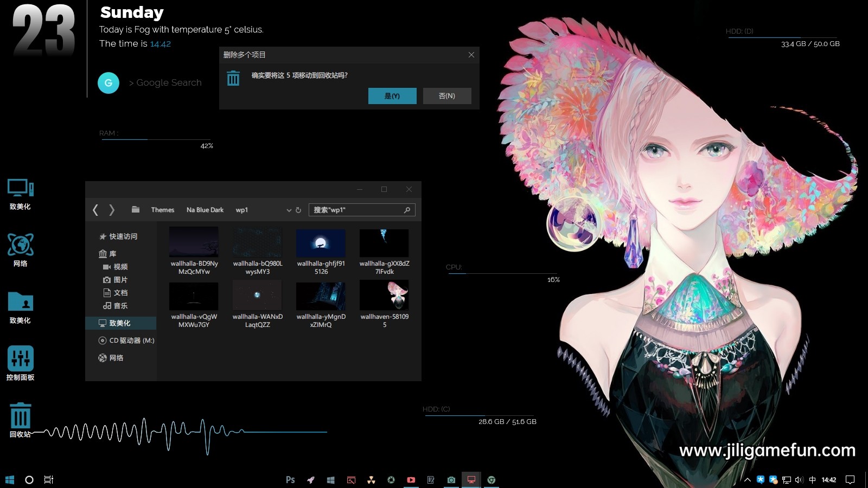
Task: Click the rocket icon on the taskbar
Action: coord(311,480)
